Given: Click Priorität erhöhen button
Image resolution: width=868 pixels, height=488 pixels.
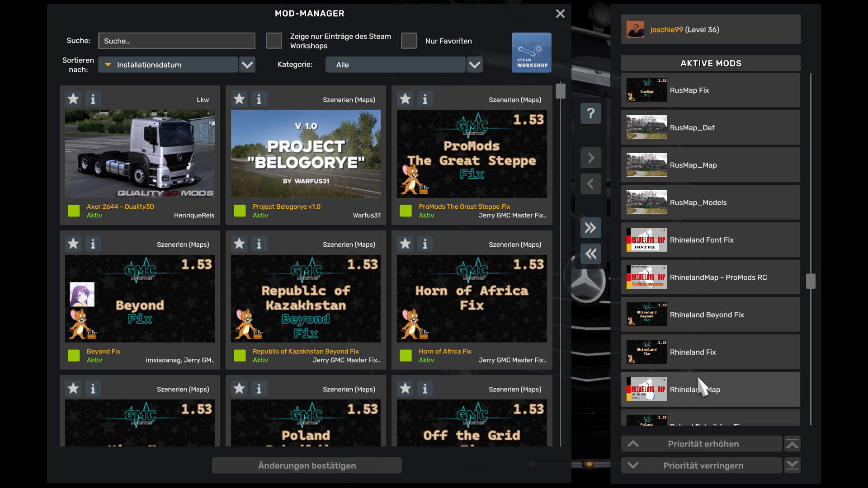Looking at the screenshot, I should [x=702, y=444].
